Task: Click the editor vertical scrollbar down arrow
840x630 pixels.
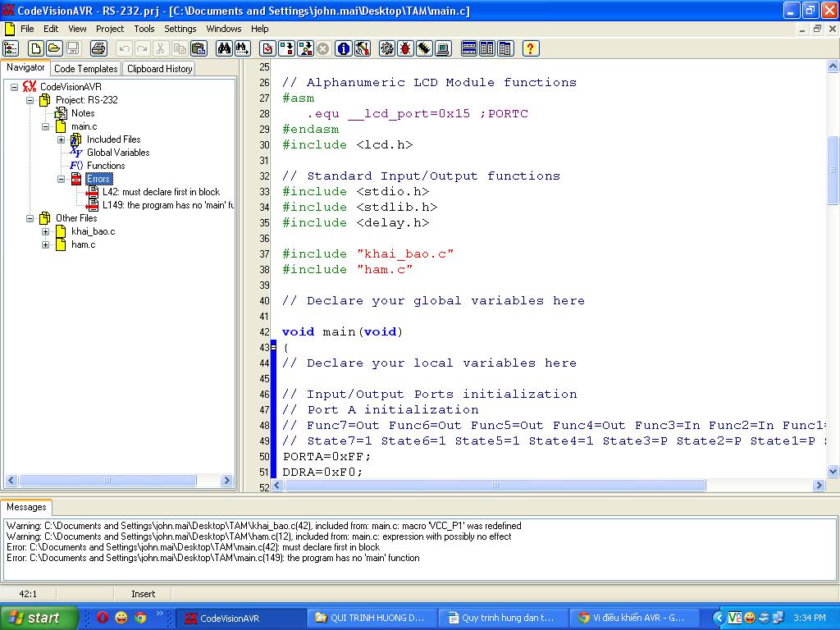Action: point(833,472)
